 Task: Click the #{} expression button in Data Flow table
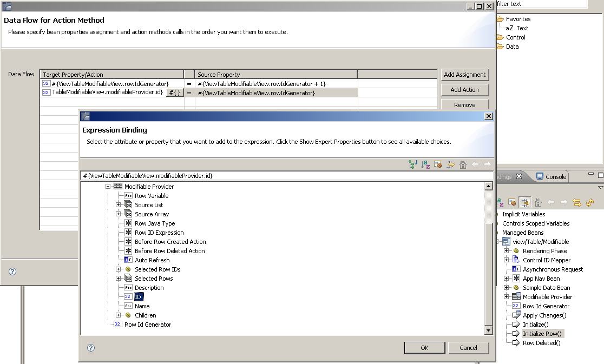(x=174, y=92)
